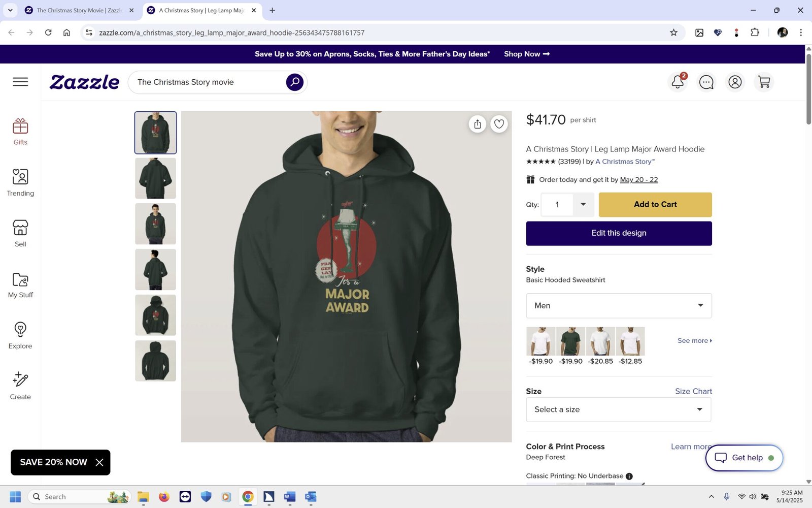Image resolution: width=812 pixels, height=508 pixels.
Task: Dismiss the SAVE 20% NOW banner
Action: click(99, 462)
